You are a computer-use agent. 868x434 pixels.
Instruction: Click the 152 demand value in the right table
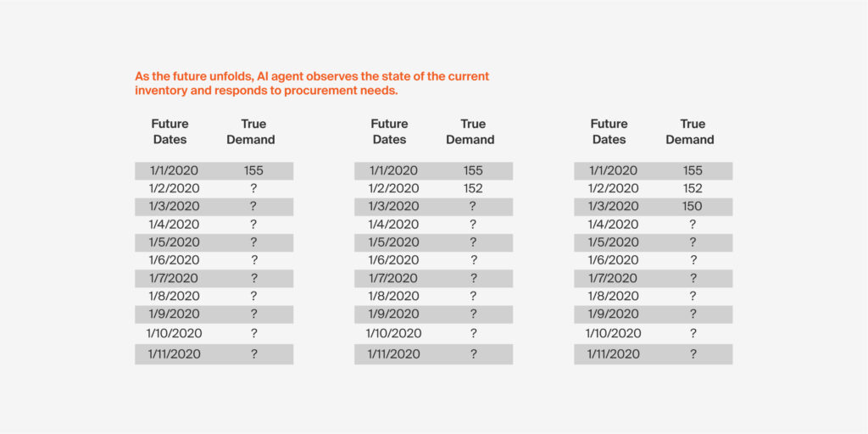point(693,189)
